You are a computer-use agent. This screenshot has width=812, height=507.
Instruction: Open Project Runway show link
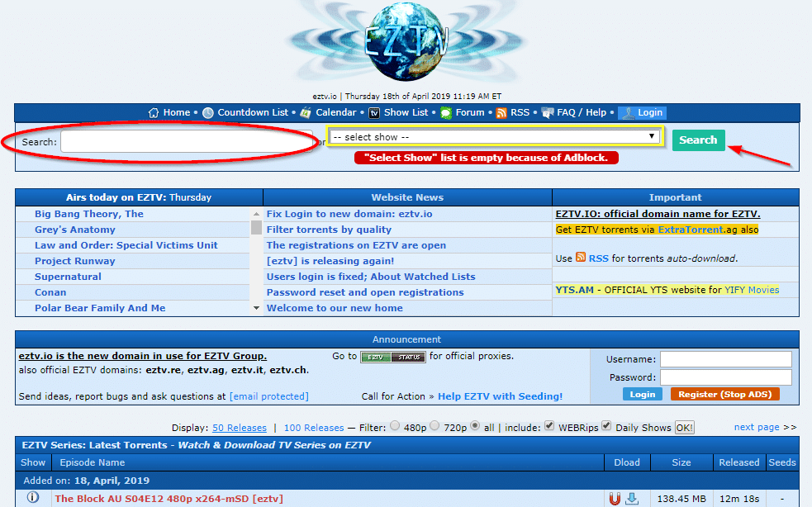75,261
